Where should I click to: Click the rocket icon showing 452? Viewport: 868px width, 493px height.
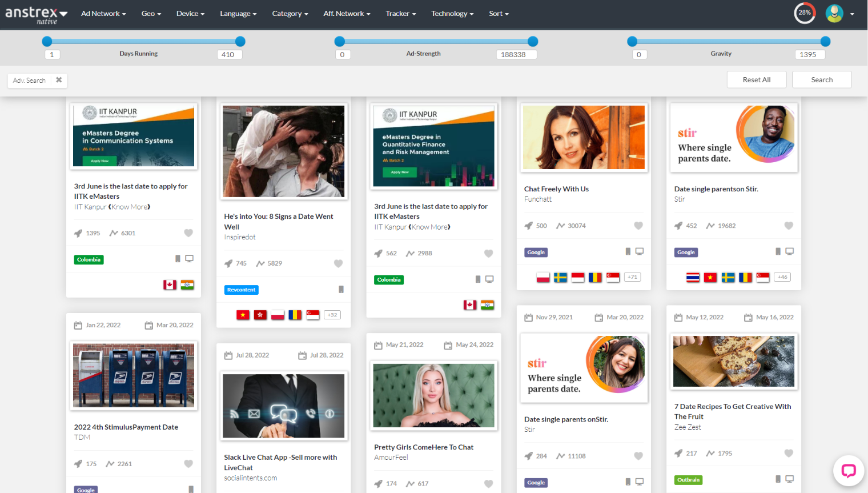coord(678,226)
